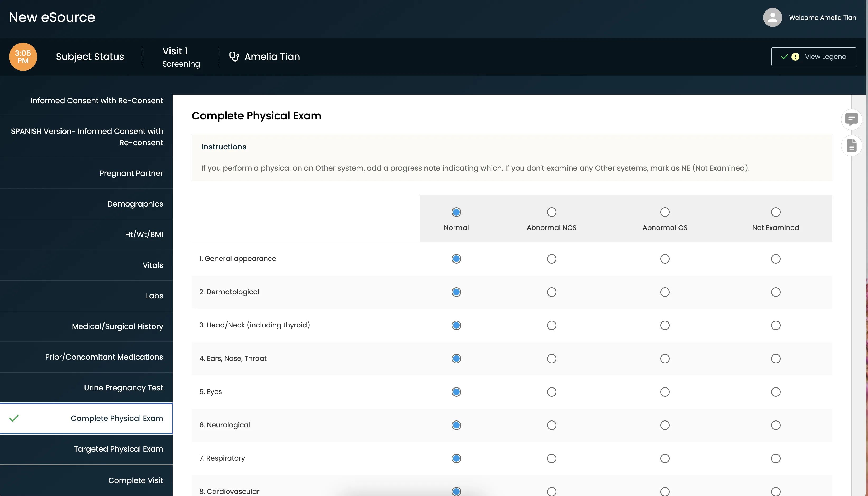Mark Eyes as Abnormal NCS
This screenshot has height=496, width=868.
click(x=551, y=392)
